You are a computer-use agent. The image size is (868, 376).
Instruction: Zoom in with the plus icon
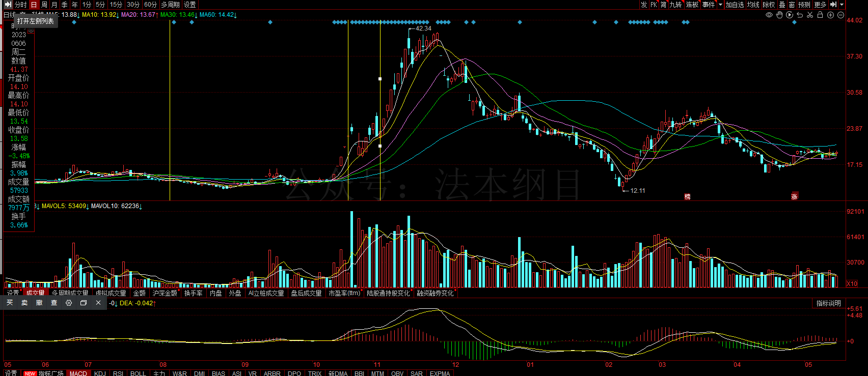830,15
